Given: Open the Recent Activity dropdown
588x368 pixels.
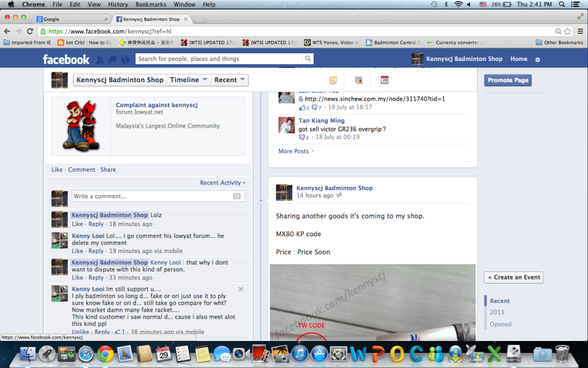Looking at the screenshot, I should click(222, 183).
